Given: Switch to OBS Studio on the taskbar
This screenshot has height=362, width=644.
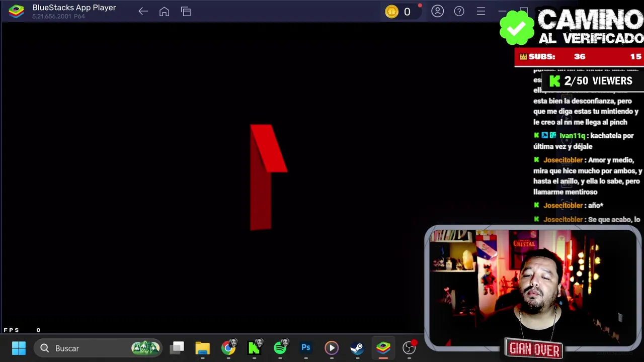Looking at the screenshot, I should pos(409,348).
